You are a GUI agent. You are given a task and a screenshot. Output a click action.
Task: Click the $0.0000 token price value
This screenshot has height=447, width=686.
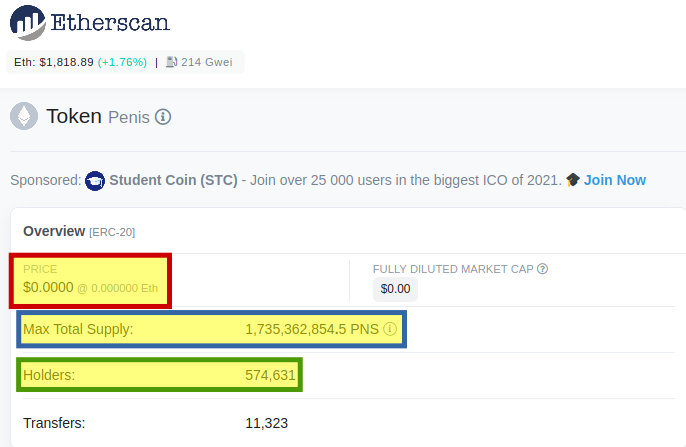coord(48,287)
